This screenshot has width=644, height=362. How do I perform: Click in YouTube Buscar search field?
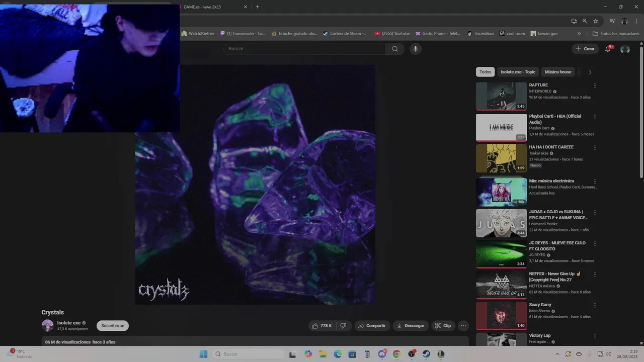(305, 49)
